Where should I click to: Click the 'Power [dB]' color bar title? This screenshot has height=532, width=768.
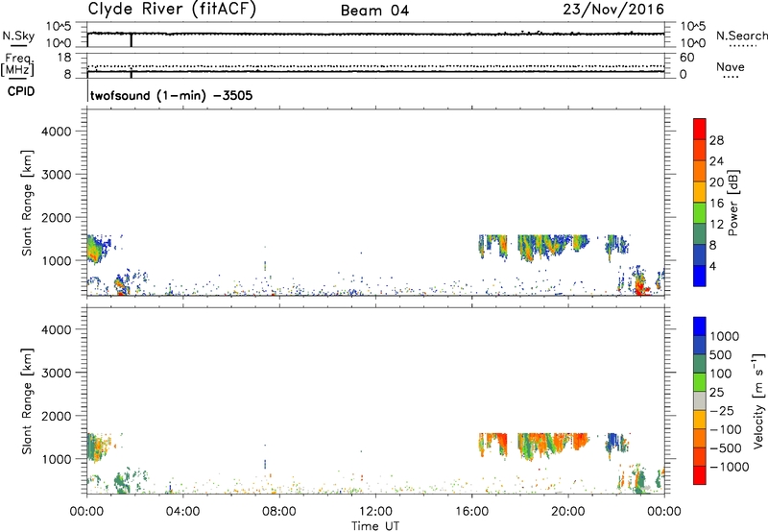[732, 203]
